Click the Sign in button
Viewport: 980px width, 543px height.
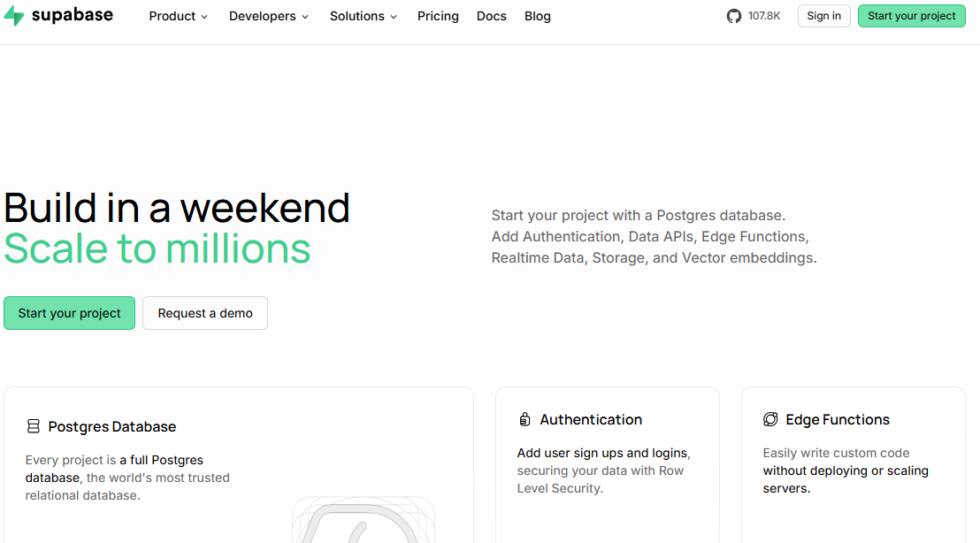[823, 16]
